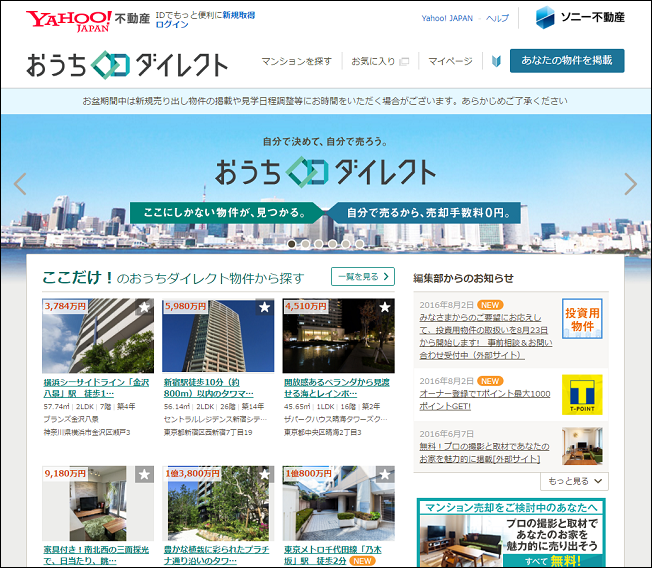Click the Yahoo! JAPAN 不動産 logo

(x=88, y=20)
